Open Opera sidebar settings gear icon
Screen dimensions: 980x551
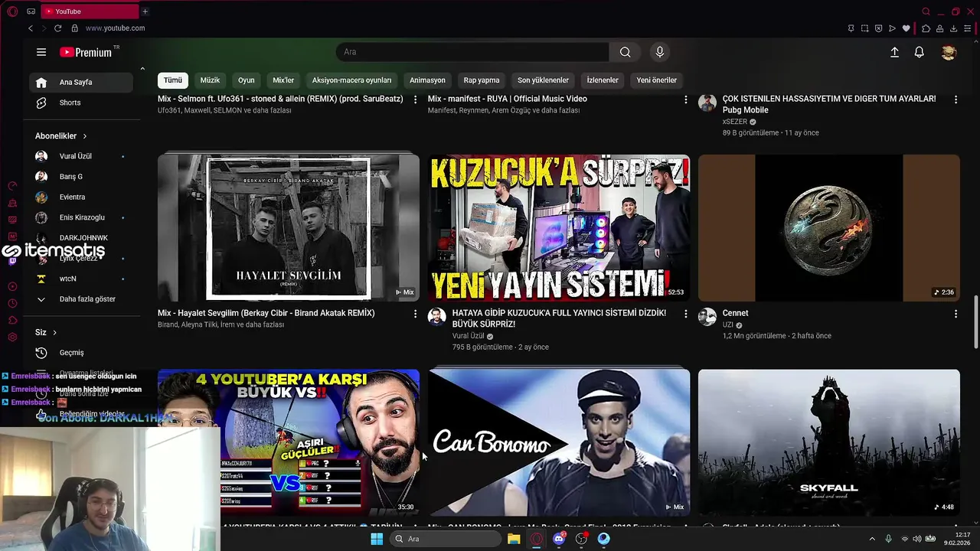12,337
